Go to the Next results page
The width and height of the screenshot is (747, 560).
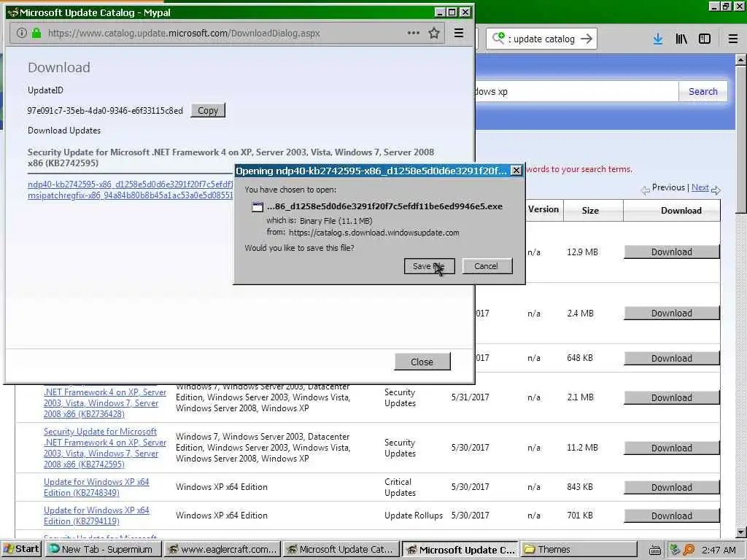tap(700, 187)
